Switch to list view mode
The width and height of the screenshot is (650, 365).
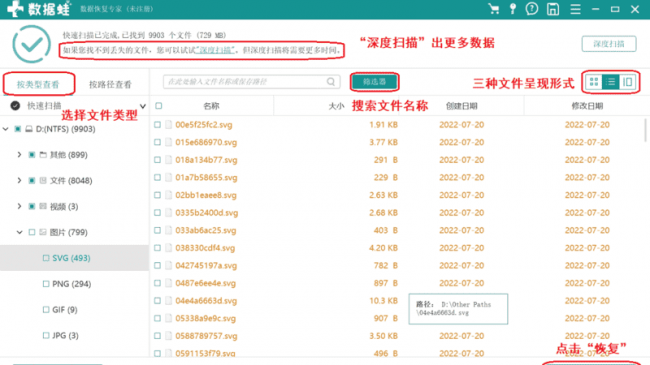(x=611, y=82)
